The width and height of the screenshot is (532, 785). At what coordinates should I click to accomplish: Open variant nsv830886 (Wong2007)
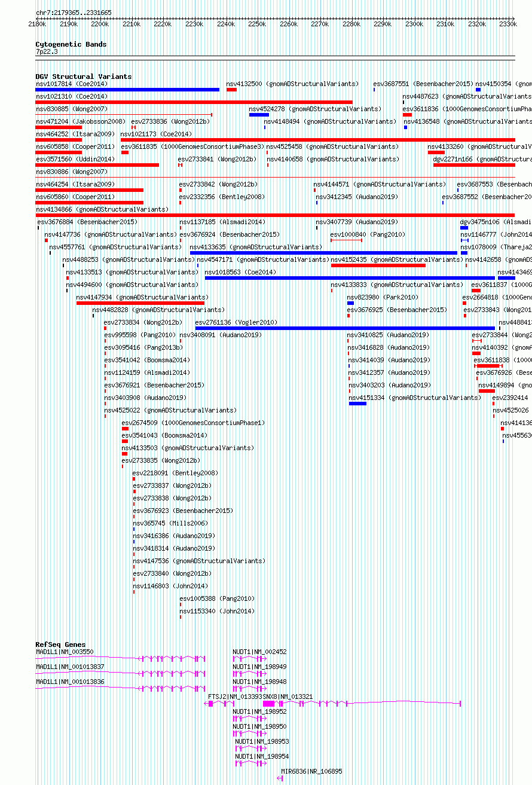tap(72, 172)
